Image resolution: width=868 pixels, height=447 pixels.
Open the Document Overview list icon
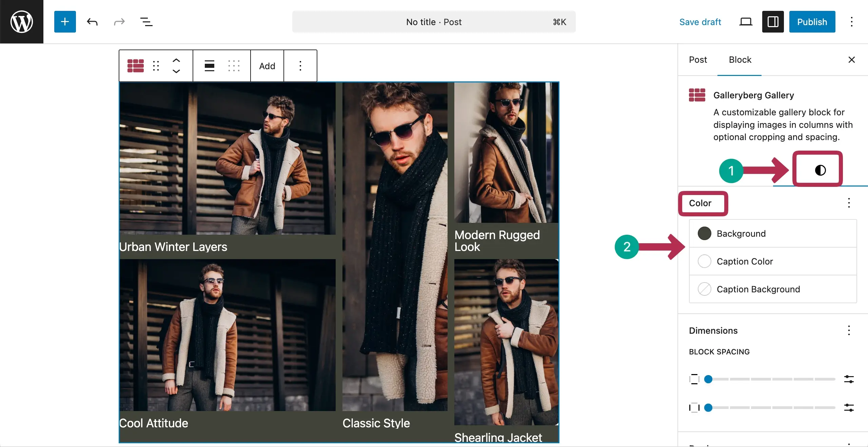146,22
